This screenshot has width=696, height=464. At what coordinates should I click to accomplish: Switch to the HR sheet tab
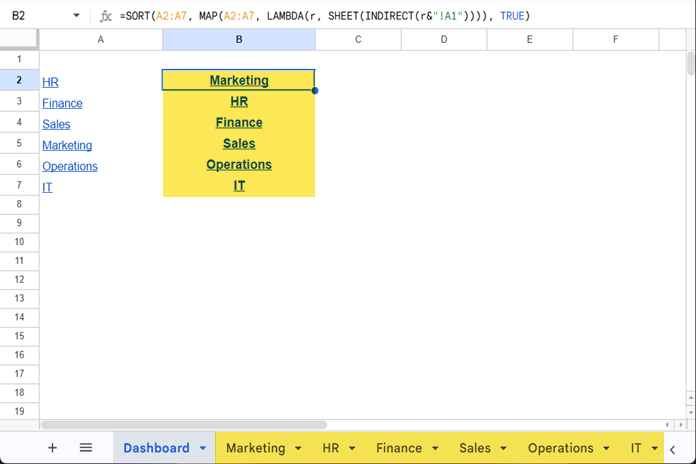point(331,448)
